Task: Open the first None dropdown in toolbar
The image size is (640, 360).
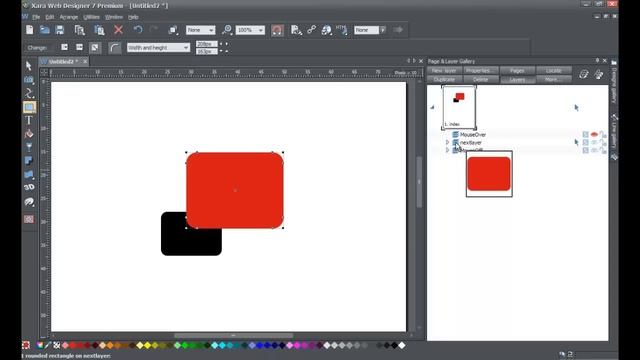Action: coord(200,30)
